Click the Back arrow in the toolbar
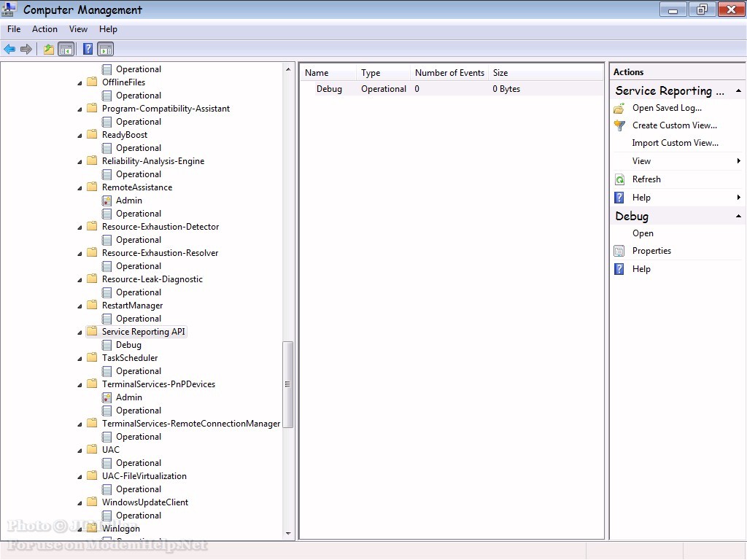This screenshot has width=747, height=560. [9, 49]
